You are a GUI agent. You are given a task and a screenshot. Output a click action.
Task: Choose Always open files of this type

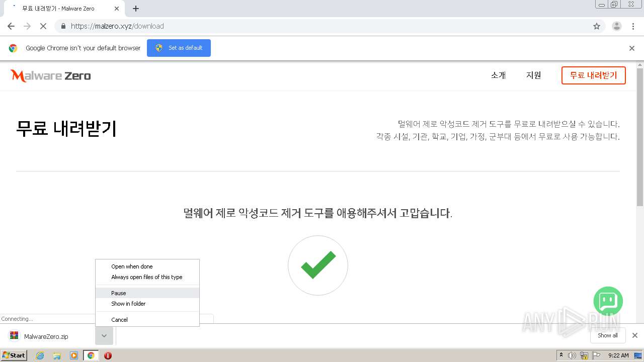[147, 277]
